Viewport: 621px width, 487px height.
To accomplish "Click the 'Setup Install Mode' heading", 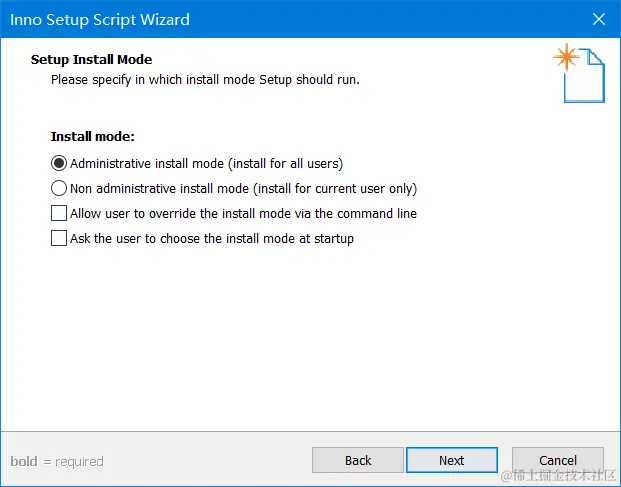I will coord(91,59).
